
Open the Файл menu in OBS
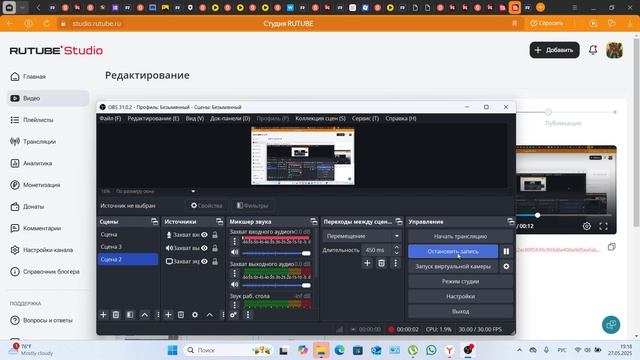tap(110, 118)
